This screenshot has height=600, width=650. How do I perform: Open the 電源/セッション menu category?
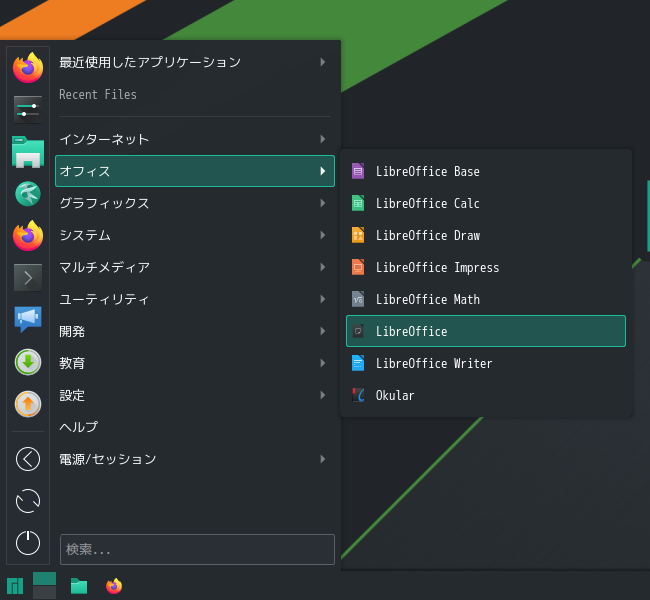(195, 459)
